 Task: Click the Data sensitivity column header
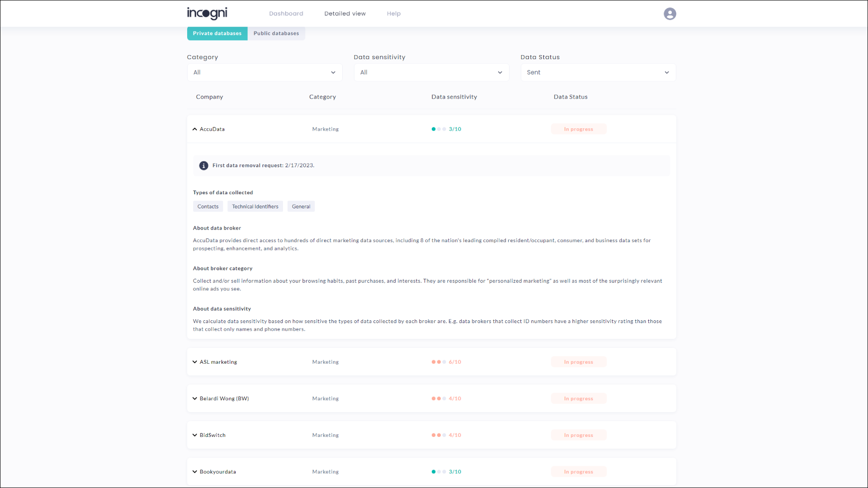454,97
